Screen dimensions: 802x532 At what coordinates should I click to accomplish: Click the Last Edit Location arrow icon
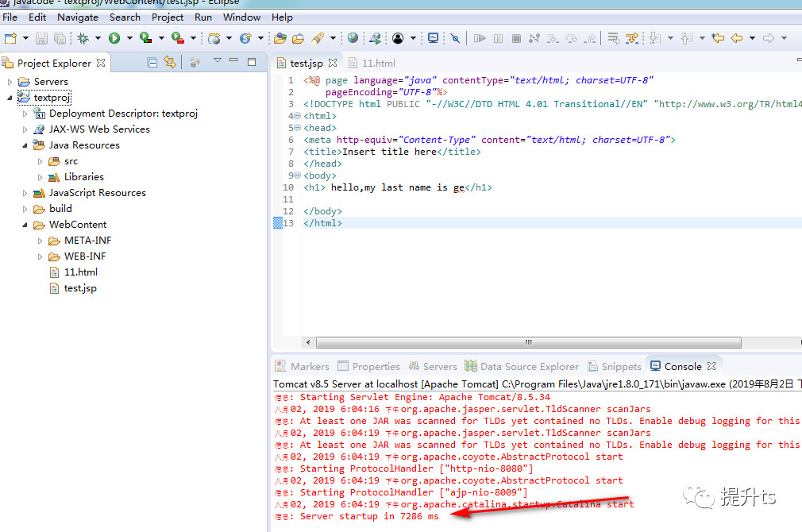[x=718, y=38]
